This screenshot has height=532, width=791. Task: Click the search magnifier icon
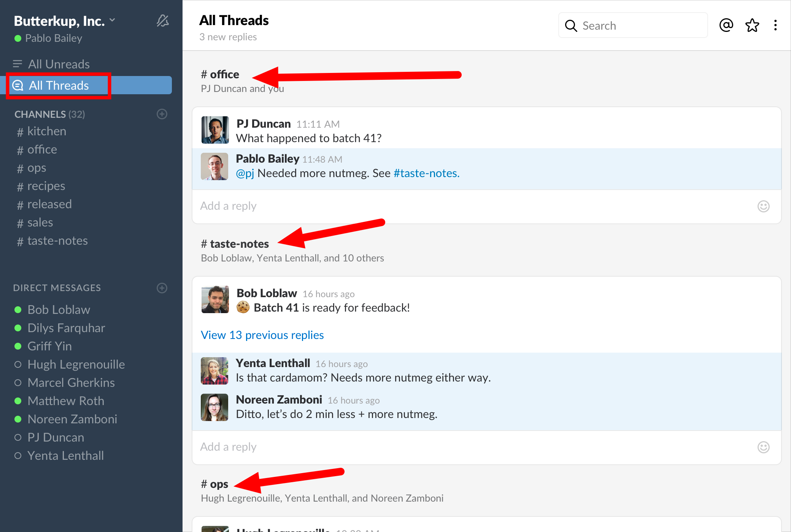(571, 25)
